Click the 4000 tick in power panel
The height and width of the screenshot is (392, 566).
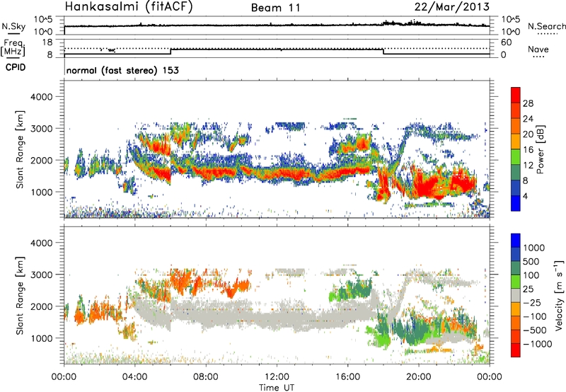tap(42, 97)
